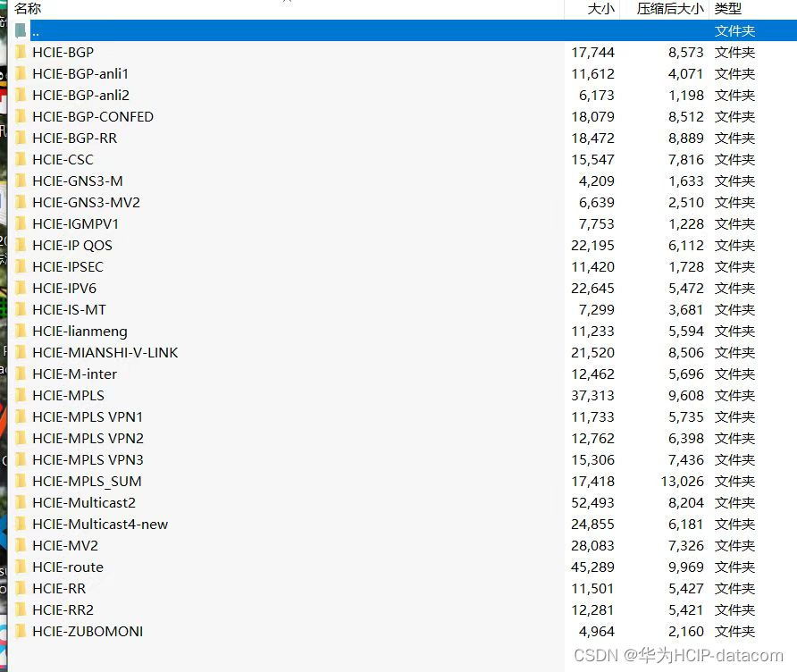Click the compressed size value 2,160

tap(686, 631)
